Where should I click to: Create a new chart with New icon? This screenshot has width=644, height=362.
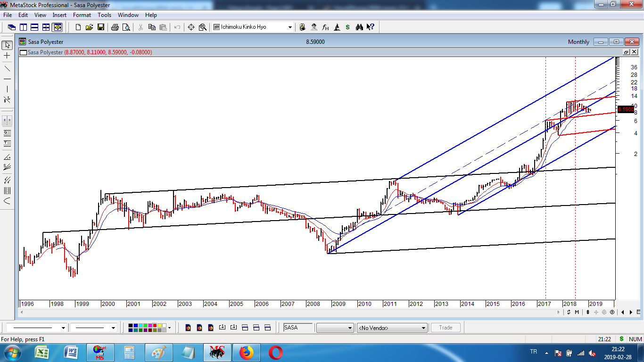pyautogui.click(x=78, y=27)
